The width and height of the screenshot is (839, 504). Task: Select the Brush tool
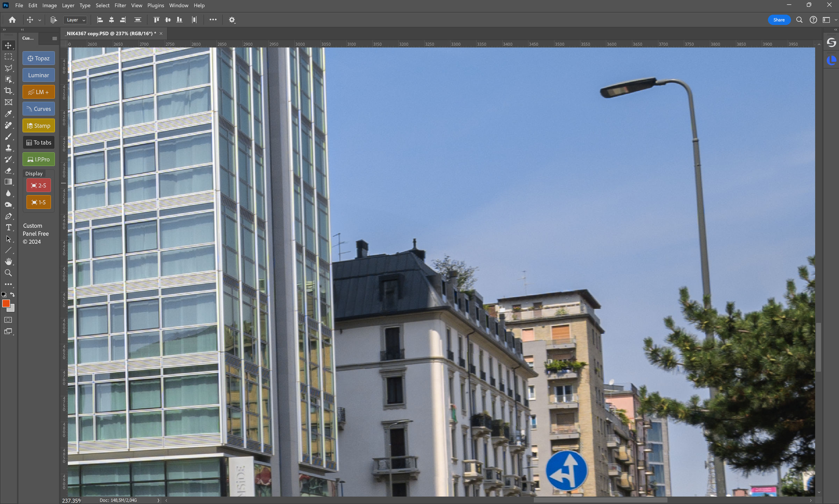9,136
